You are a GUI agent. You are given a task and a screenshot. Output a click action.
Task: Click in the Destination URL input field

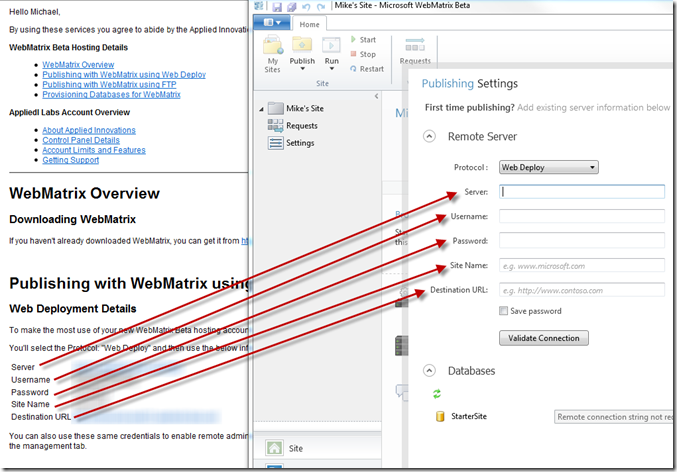pos(582,290)
